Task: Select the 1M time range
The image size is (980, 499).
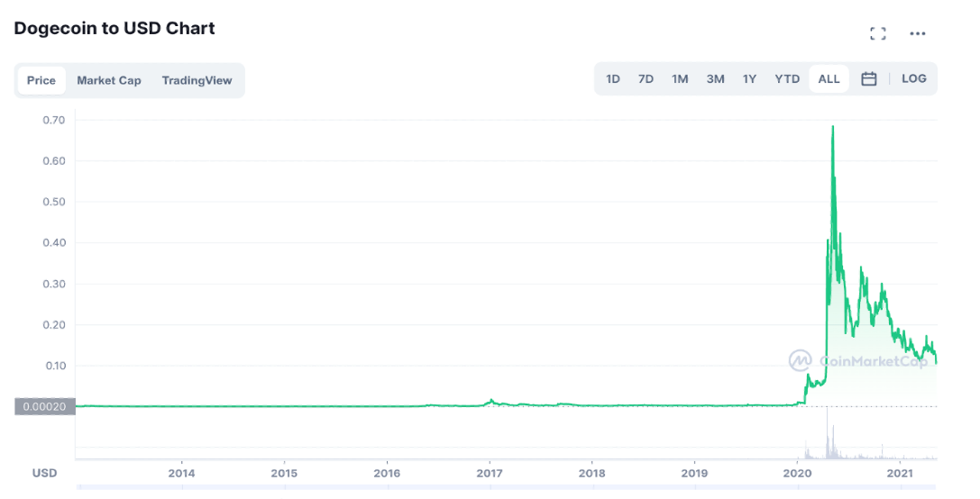Action: point(680,78)
